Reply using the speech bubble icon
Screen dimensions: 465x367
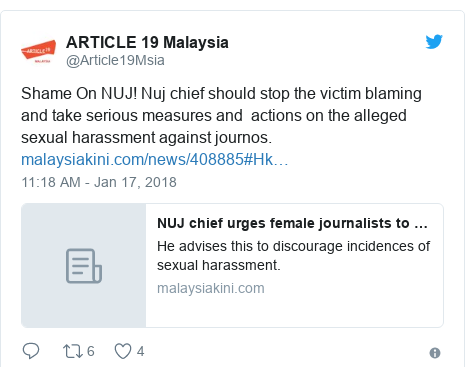(31, 351)
